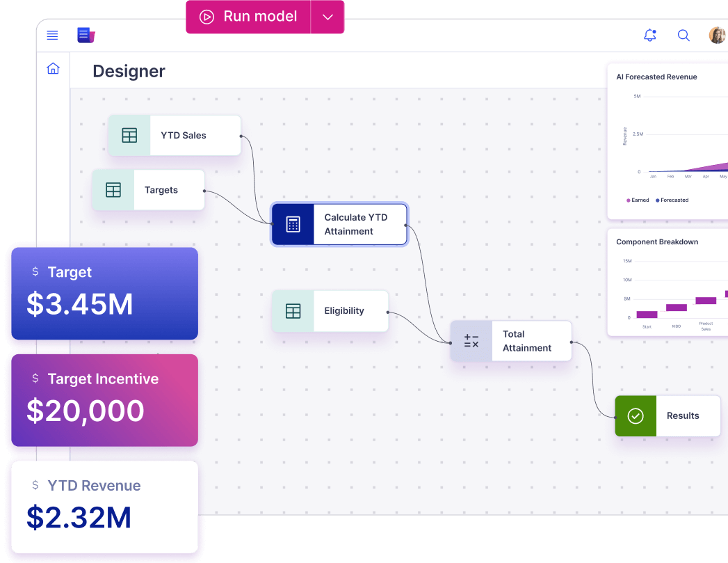
Task: Open the hamburger menu
Action: pos(52,35)
